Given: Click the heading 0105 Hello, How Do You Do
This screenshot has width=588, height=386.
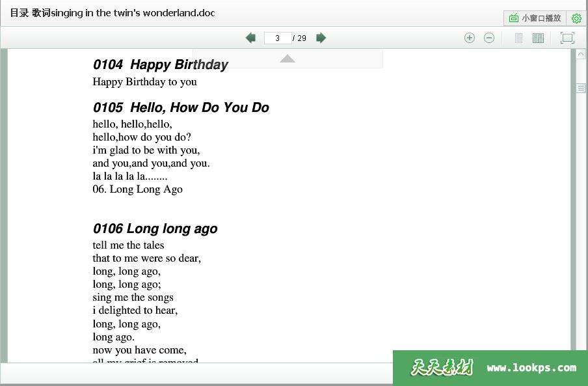Looking at the screenshot, I should coord(181,107).
